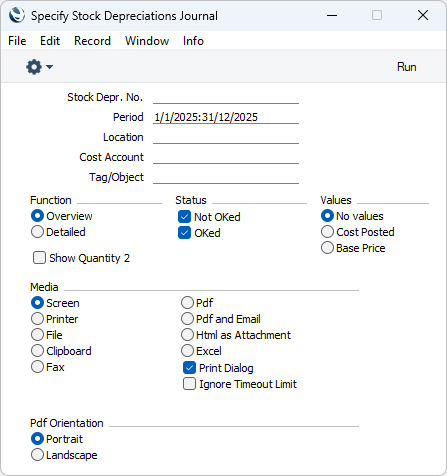Open the Record menu
The width and height of the screenshot is (447, 476).
(92, 41)
